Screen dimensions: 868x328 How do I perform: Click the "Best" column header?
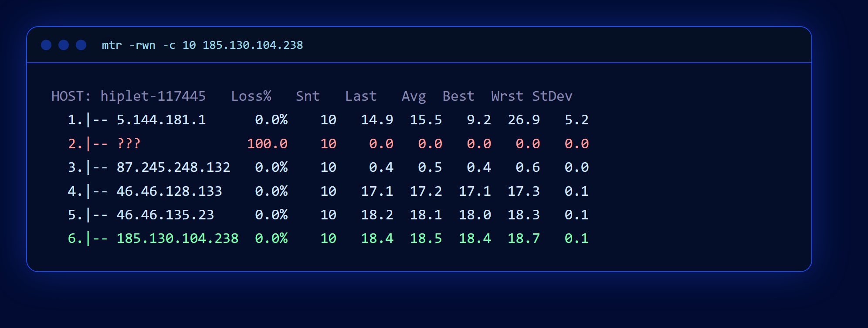pos(458,96)
